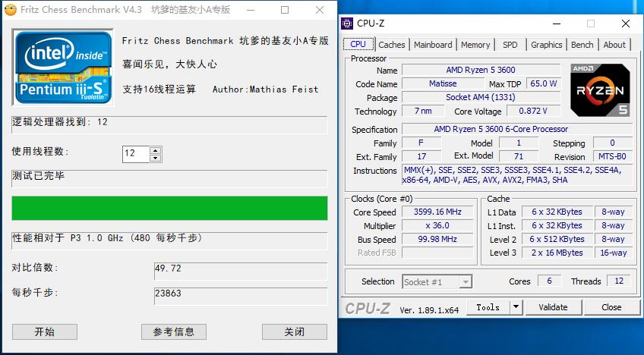The width and height of the screenshot is (644, 355).
Task: Open the SPD tab
Action: pyautogui.click(x=510, y=45)
